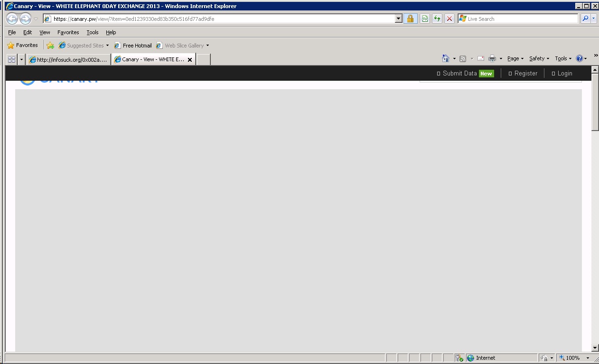Expand the Print options dropdown arrow
This screenshot has width=599, height=364.
pyautogui.click(x=501, y=59)
